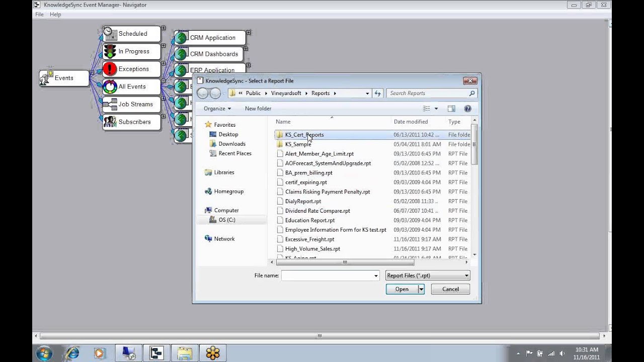
Task: Click the Desktop icon in sidebar
Action: pyautogui.click(x=213, y=134)
